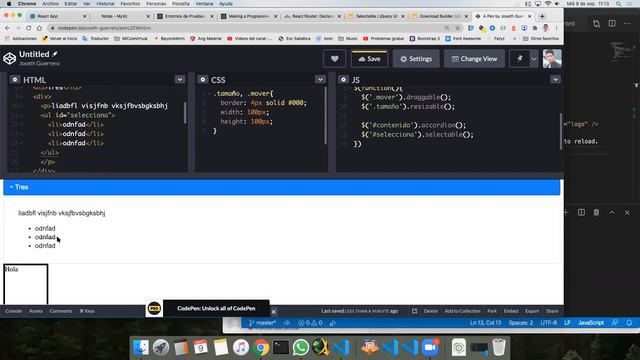Click master branch in VS Code status bar
This screenshot has height=360, width=640.
[x=262, y=323]
